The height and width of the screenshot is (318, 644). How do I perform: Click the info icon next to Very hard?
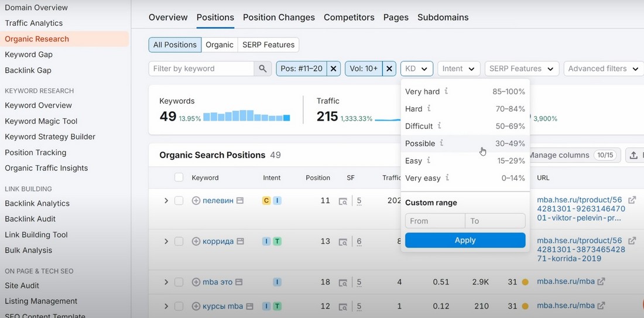pyautogui.click(x=446, y=91)
